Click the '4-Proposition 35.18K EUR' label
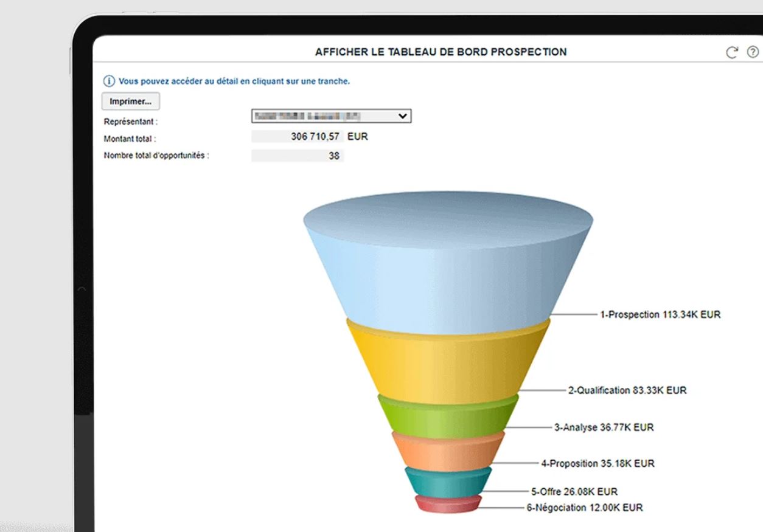This screenshot has width=763, height=532. pyautogui.click(x=598, y=463)
